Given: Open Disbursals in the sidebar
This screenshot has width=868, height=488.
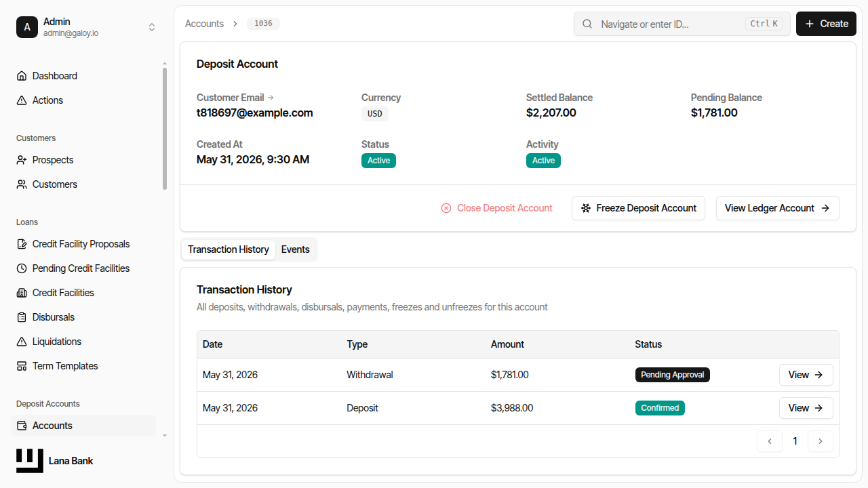Looking at the screenshot, I should [84, 317].
